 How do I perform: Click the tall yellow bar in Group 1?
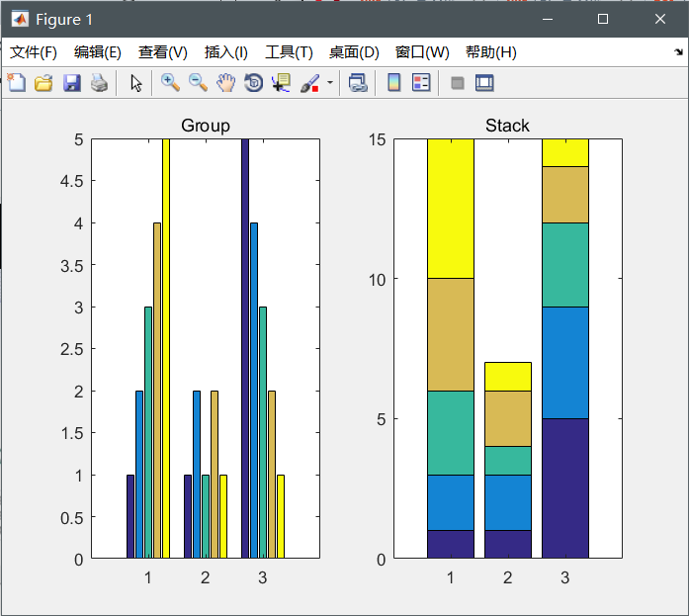click(x=166, y=348)
